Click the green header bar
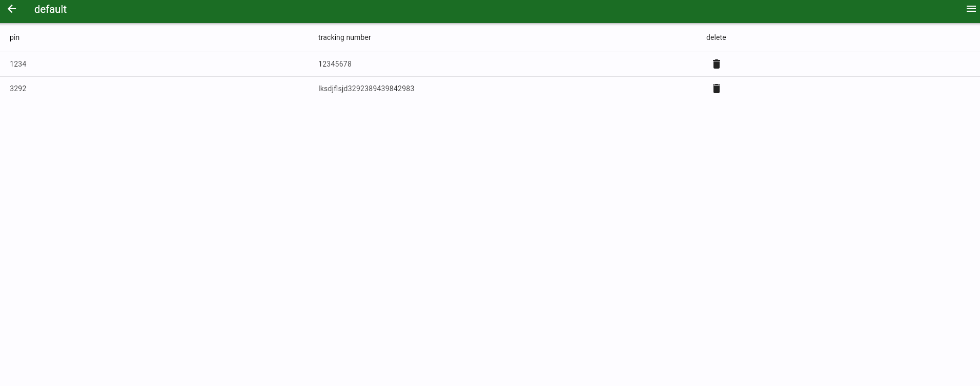 click(x=490, y=11)
